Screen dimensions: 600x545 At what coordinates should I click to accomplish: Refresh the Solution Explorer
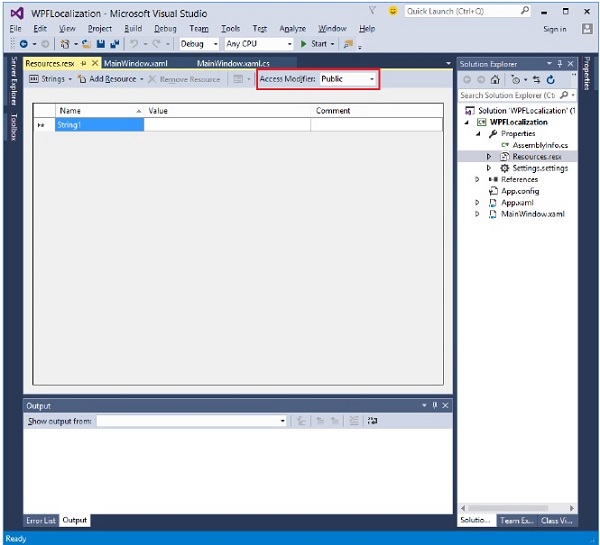click(x=551, y=80)
